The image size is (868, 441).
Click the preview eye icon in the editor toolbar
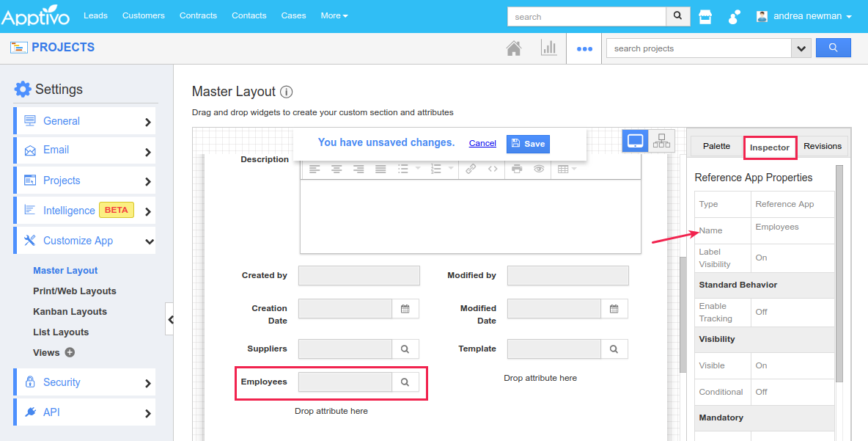click(539, 168)
